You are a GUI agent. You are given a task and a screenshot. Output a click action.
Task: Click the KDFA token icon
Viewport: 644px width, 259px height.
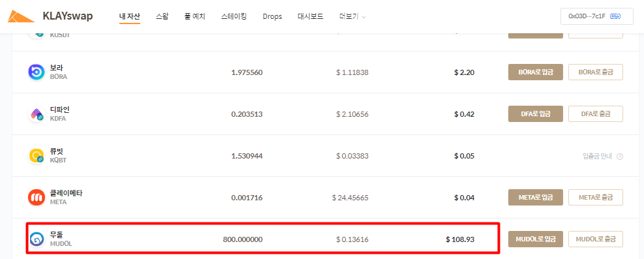click(x=36, y=114)
